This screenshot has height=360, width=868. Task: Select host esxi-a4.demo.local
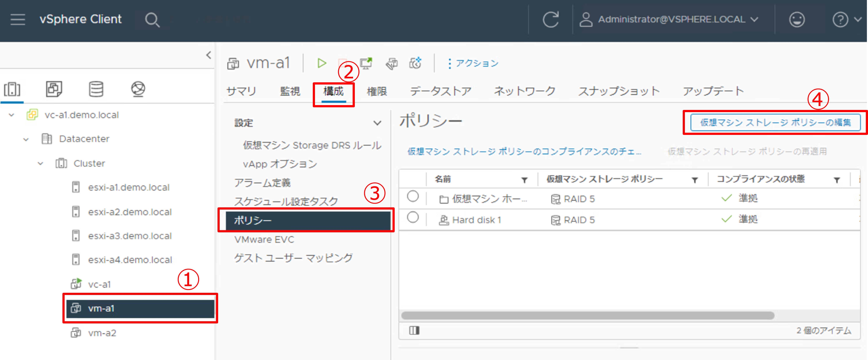(130, 260)
